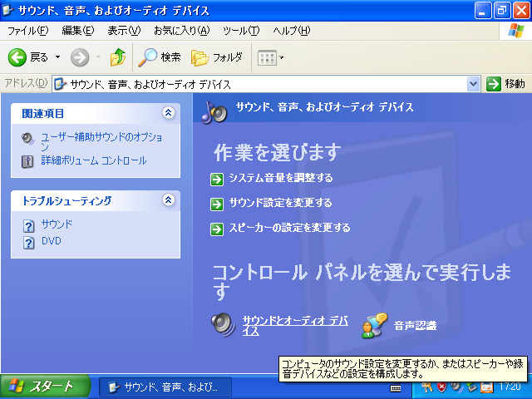Open the Back button history dropdown arrow
This screenshot has height=399, width=532.
tap(57, 57)
